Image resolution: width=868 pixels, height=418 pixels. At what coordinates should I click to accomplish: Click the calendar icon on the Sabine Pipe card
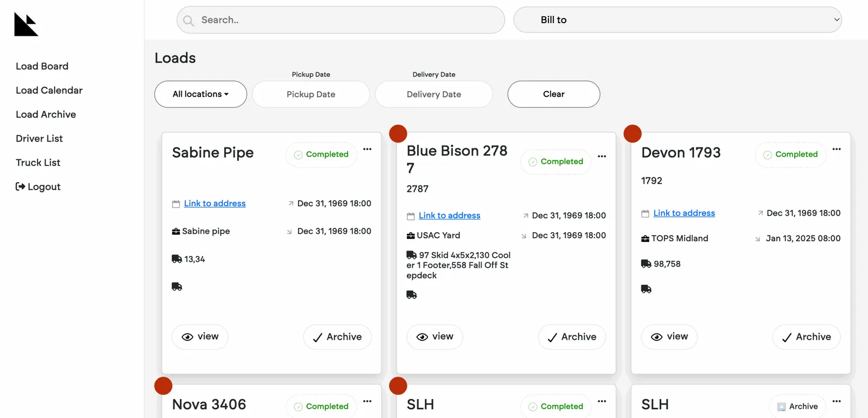(x=176, y=204)
